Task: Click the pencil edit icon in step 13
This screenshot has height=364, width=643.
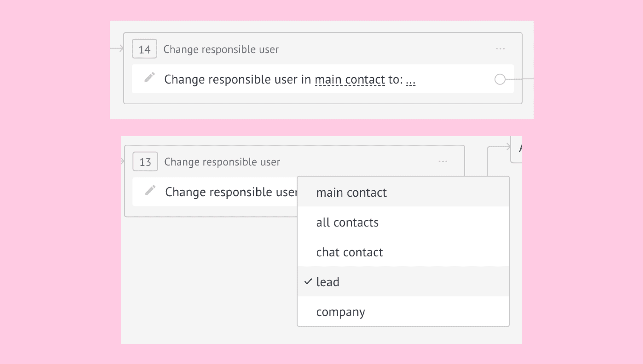Action: coord(150,190)
